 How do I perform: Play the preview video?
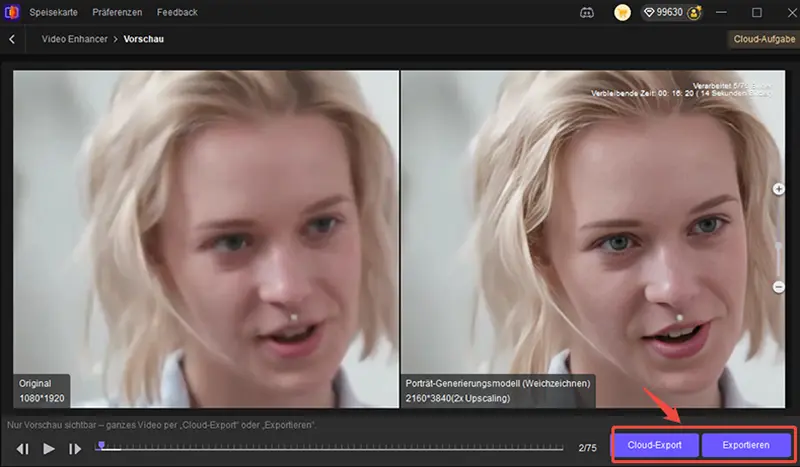click(48, 449)
